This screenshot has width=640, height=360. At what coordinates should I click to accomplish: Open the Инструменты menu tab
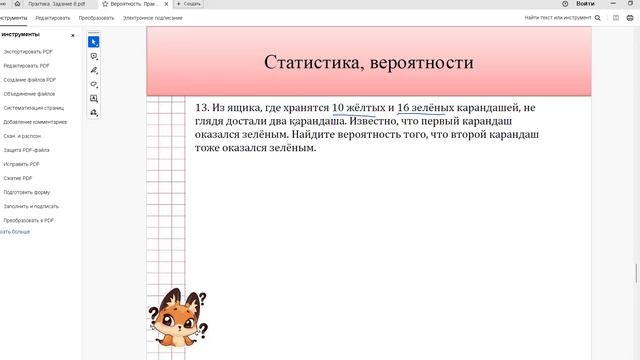13,18
